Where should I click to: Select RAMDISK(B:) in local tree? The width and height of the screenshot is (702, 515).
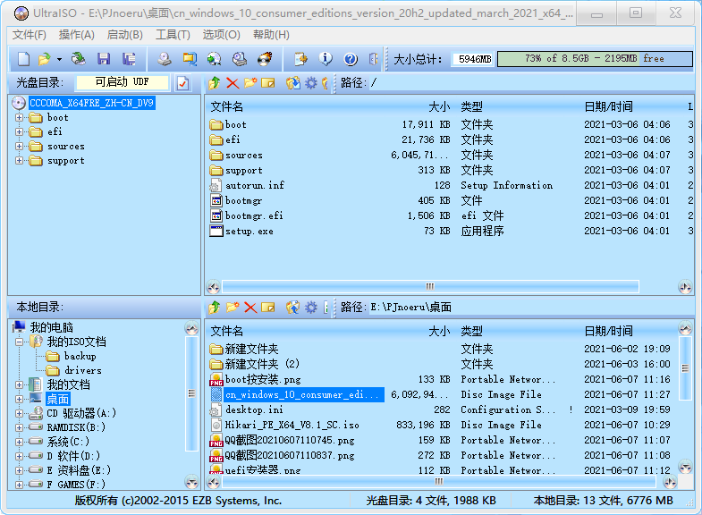click(76, 427)
